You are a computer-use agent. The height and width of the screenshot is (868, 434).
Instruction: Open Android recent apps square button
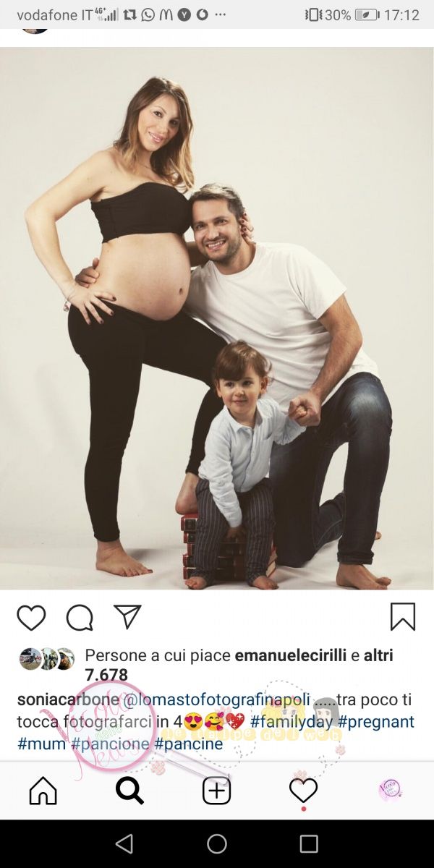[309, 843]
